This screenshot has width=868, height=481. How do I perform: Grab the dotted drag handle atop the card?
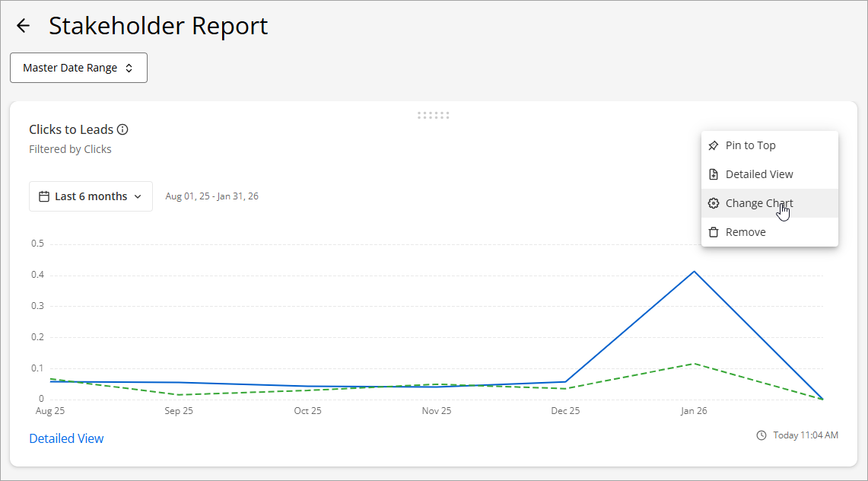coord(434,116)
